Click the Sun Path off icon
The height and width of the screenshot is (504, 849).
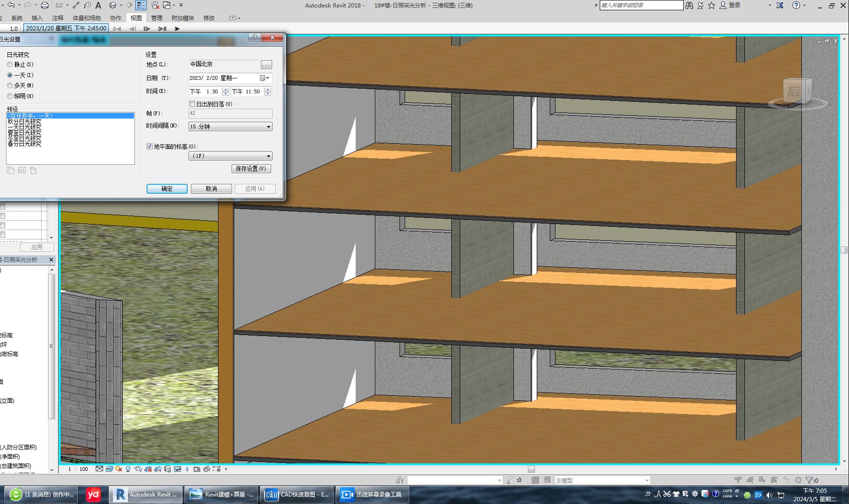click(119, 469)
